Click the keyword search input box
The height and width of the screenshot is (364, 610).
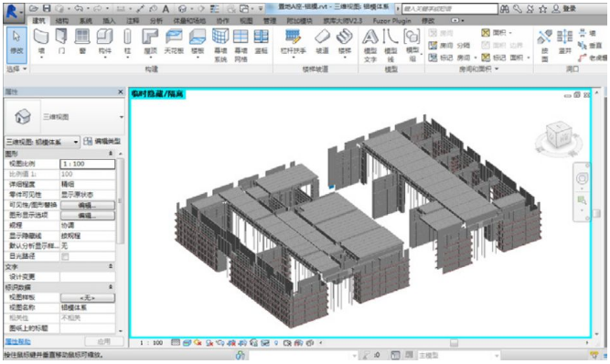[450, 8]
